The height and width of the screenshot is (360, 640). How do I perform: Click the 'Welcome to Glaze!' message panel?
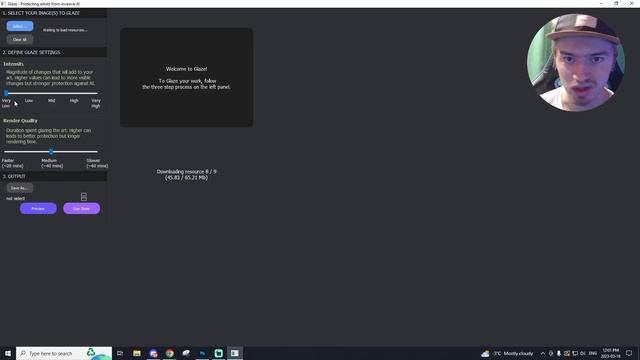point(187,78)
